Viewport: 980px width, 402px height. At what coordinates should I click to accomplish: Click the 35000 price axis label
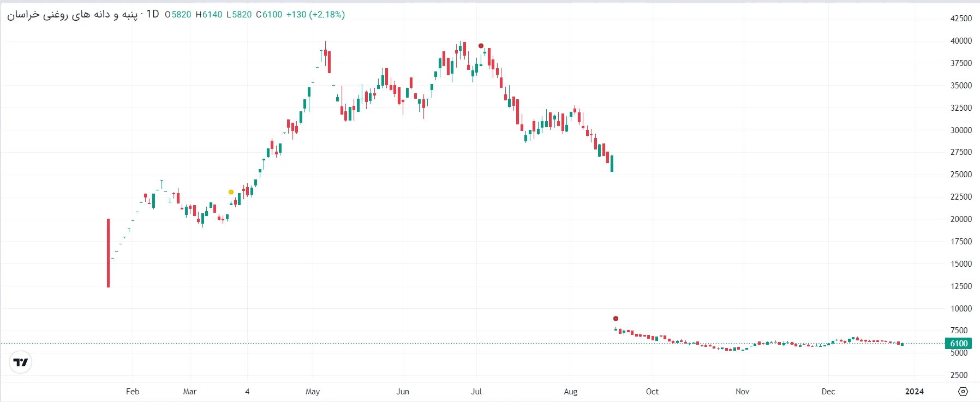tap(961, 86)
